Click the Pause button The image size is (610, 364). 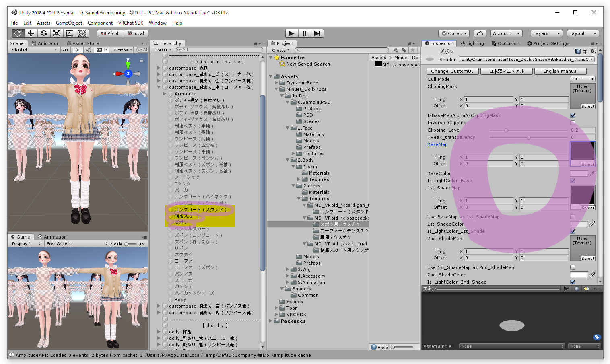coord(304,33)
